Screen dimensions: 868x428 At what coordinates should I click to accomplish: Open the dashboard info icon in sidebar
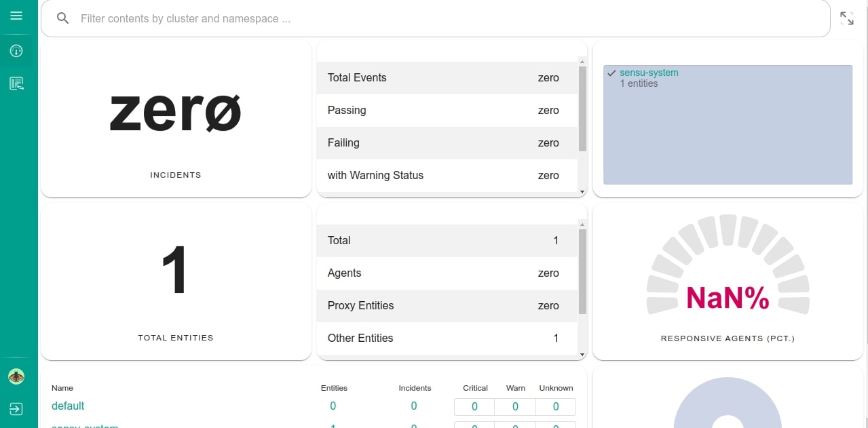[16, 51]
